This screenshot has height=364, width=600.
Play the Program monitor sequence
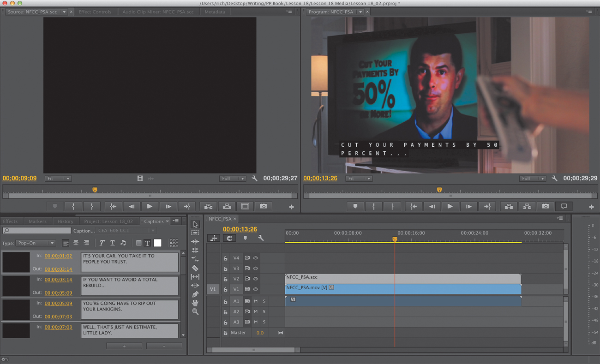click(x=450, y=207)
